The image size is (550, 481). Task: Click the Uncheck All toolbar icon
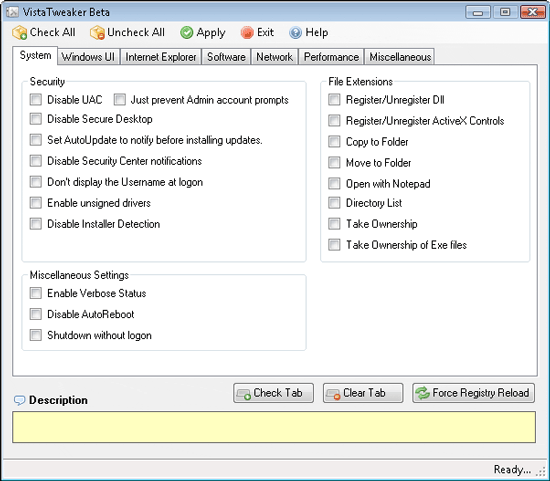97,33
